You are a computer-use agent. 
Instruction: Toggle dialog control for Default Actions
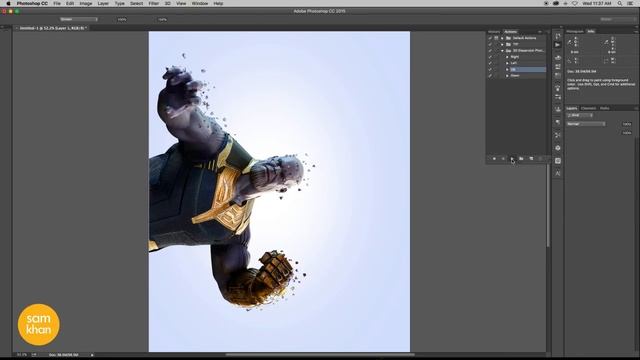pyautogui.click(x=496, y=38)
